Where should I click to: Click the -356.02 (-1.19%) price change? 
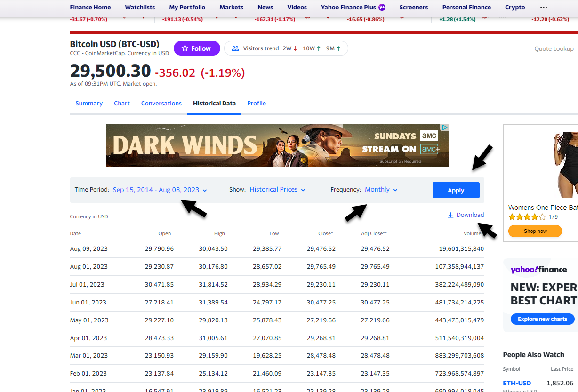[200, 73]
